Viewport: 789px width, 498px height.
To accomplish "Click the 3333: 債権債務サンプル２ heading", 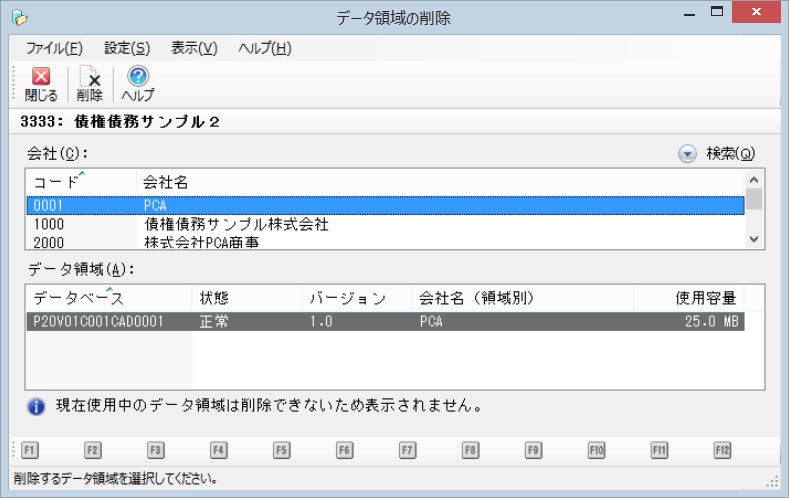I will (x=120, y=121).
